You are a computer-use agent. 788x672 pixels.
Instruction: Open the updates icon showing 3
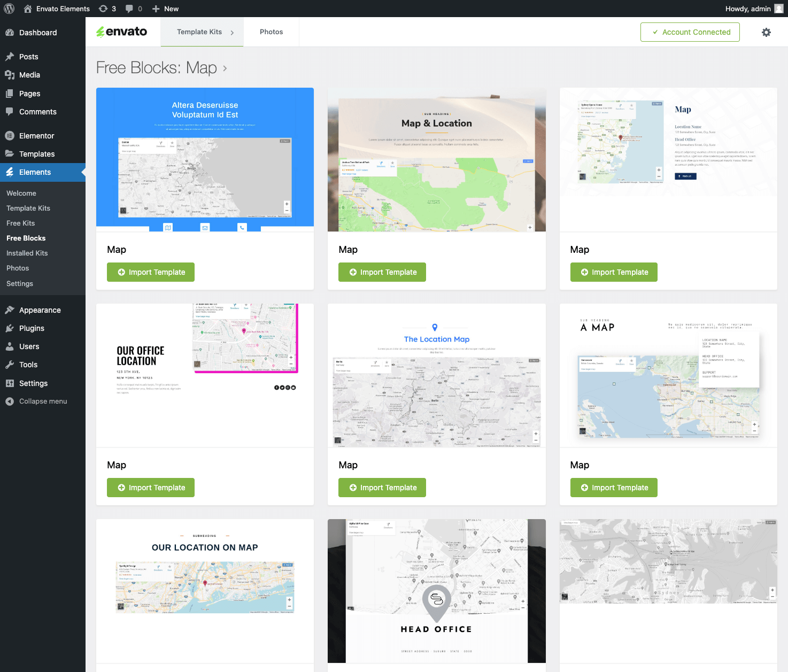click(x=107, y=9)
